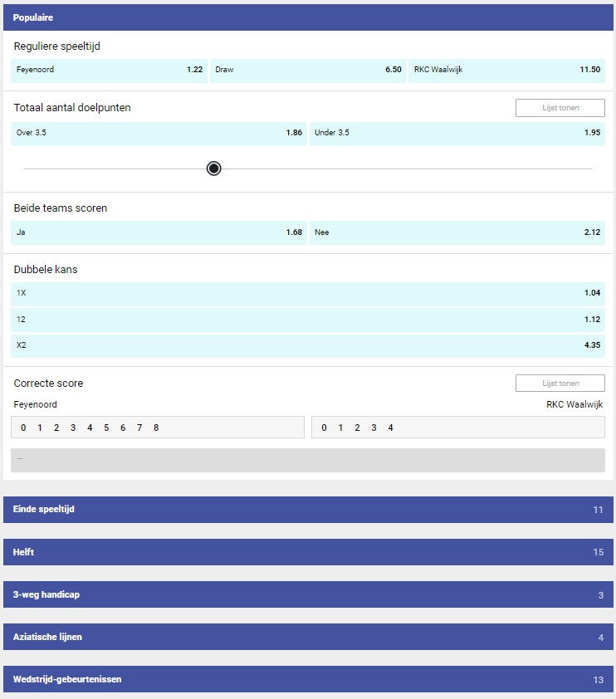Open the 3-weg handicap section
616x699 pixels.
pos(308,594)
